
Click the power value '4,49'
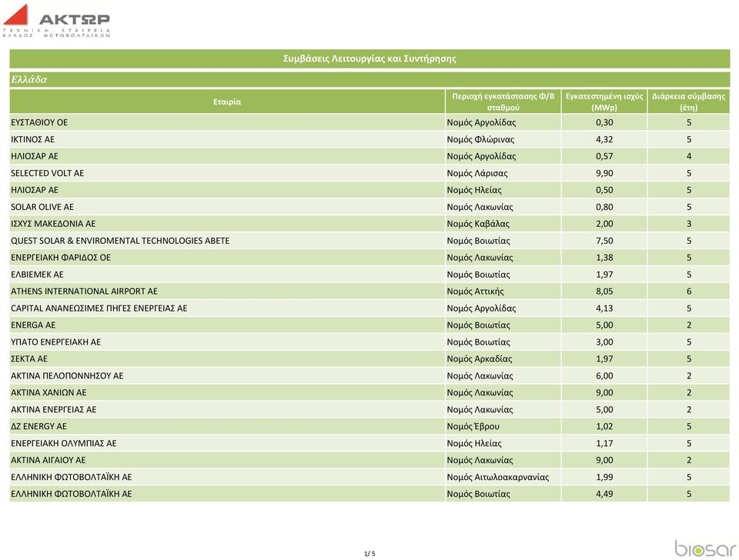coord(604,494)
